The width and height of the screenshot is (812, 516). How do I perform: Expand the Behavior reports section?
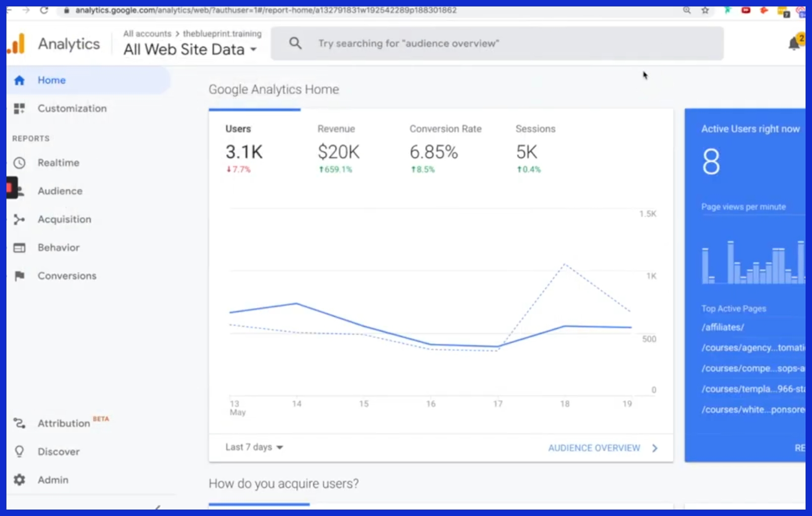58,248
